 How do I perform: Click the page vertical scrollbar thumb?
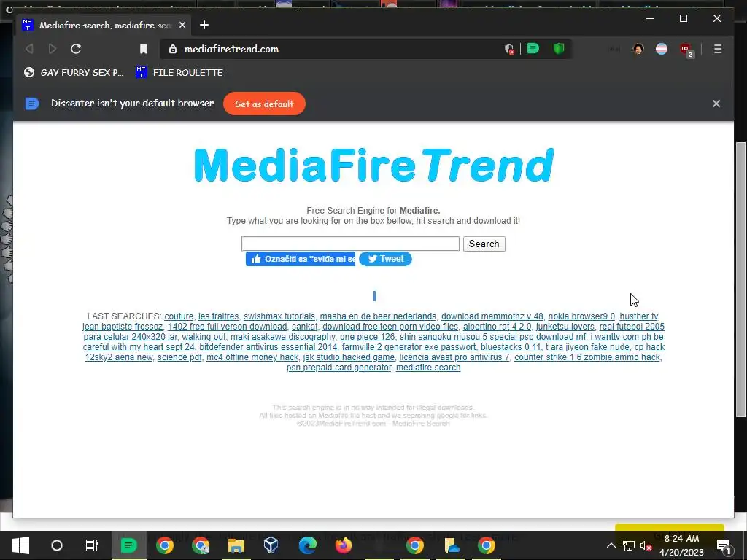[741, 279]
